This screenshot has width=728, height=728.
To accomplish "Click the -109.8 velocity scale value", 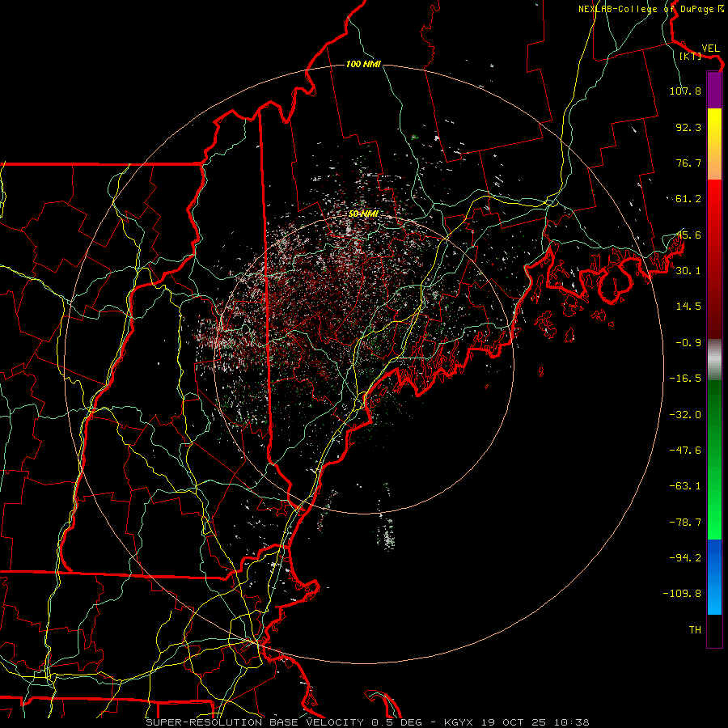I will click(x=682, y=594).
